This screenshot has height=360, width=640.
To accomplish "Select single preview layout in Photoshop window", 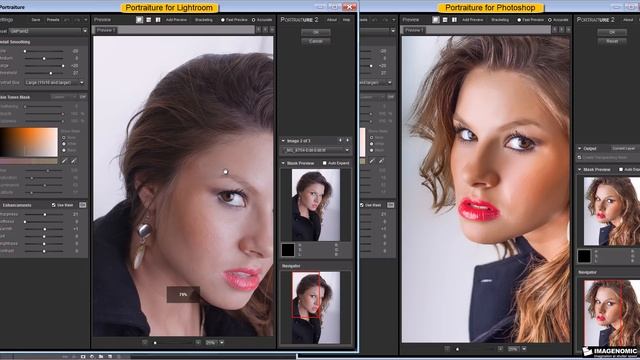I will point(436,20).
